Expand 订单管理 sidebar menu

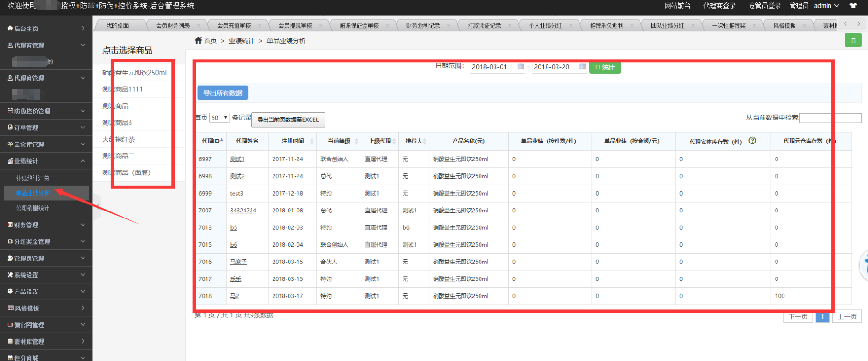tap(46, 128)
